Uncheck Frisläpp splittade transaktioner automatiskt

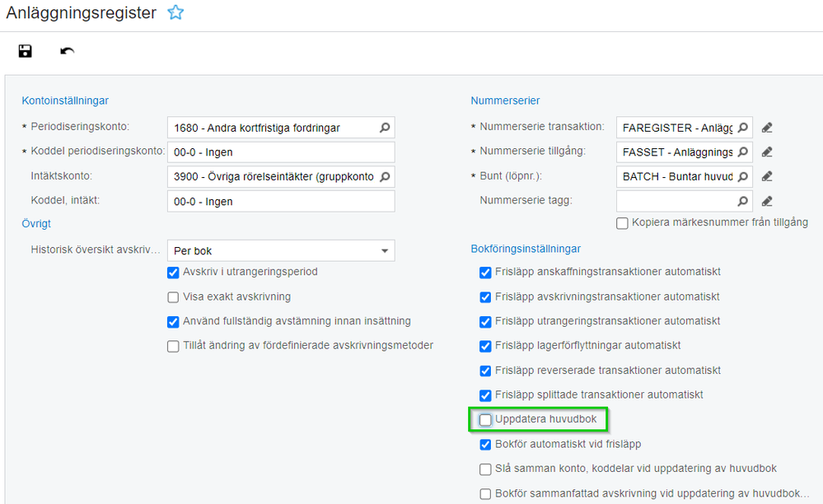(x=485, y=395)
